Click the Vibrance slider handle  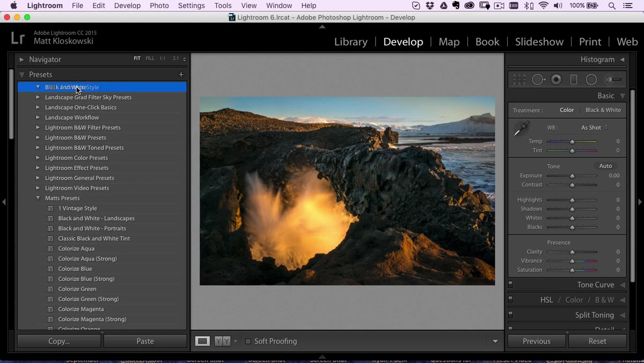click(572, 261)
